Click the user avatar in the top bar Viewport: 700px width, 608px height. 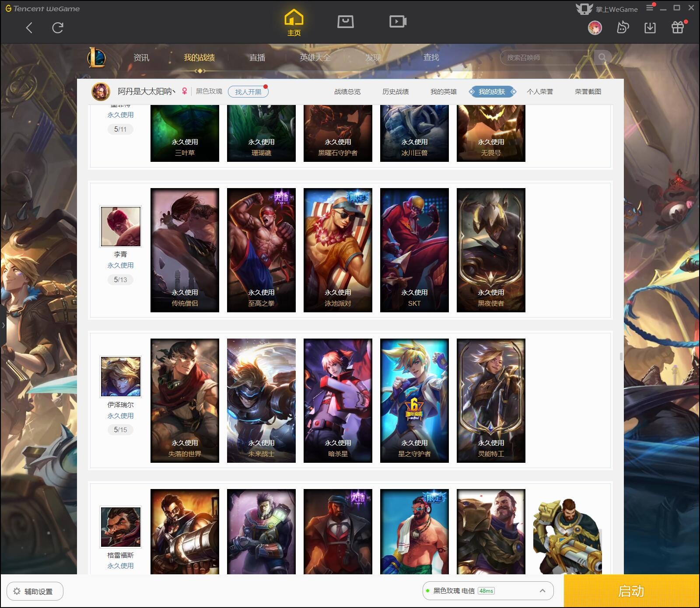point(595,28)
